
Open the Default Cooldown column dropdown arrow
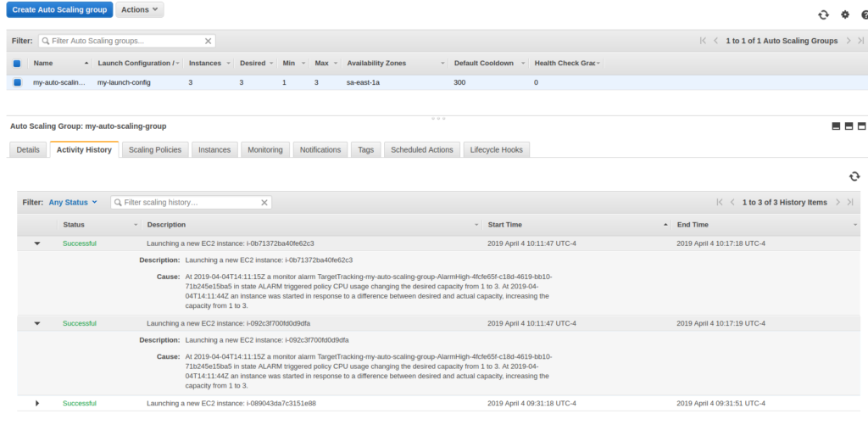tap(524, 63)
